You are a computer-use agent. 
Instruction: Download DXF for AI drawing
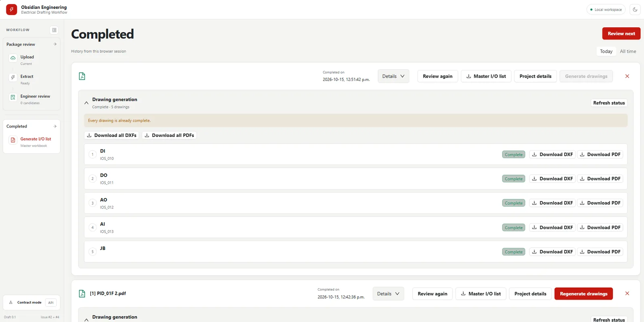552,227
